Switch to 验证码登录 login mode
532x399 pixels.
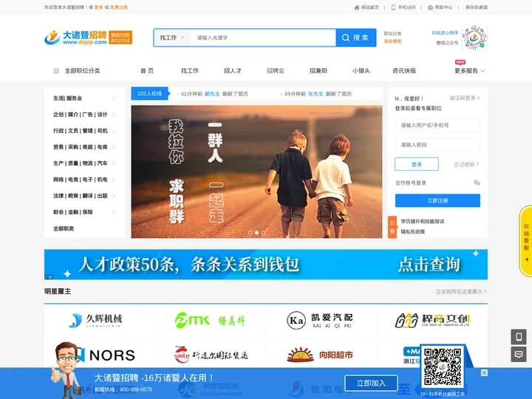465,98
